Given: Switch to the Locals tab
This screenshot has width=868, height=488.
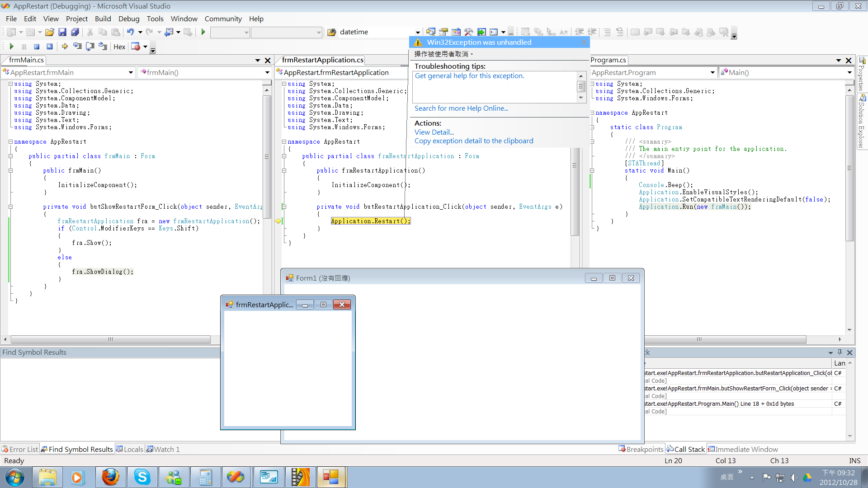Looking at the screenshot, I should [130, 449].
